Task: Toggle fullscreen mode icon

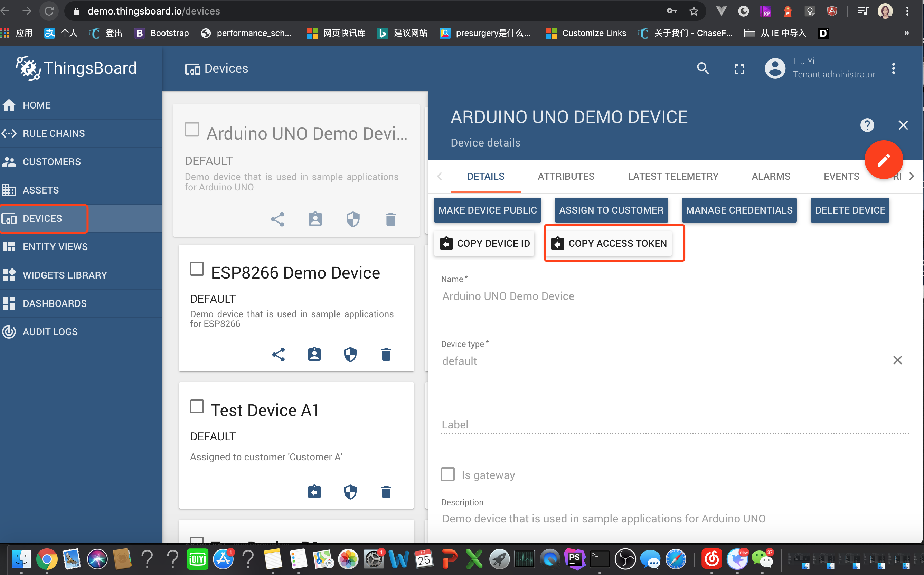Action: click(x=739, y=69)
